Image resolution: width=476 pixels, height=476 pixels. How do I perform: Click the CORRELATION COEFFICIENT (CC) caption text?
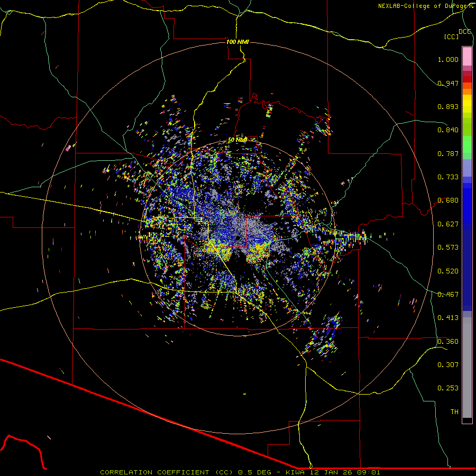coord(167,472)
